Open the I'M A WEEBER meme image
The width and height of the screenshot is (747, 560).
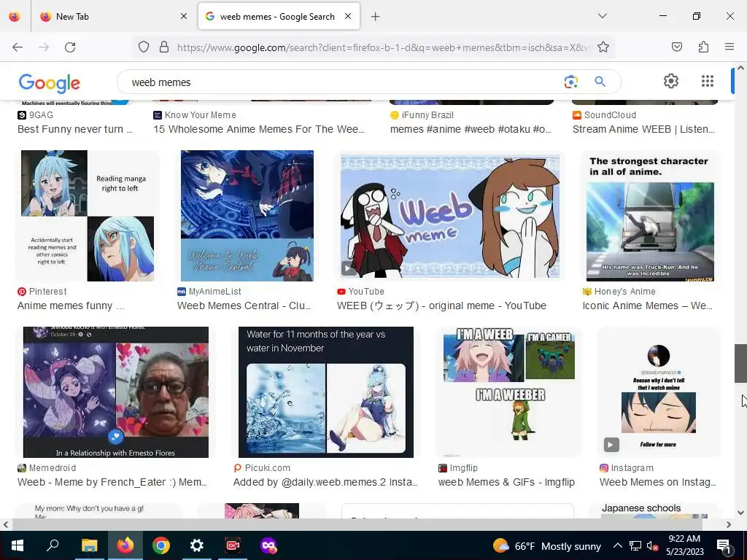(508, 392)
